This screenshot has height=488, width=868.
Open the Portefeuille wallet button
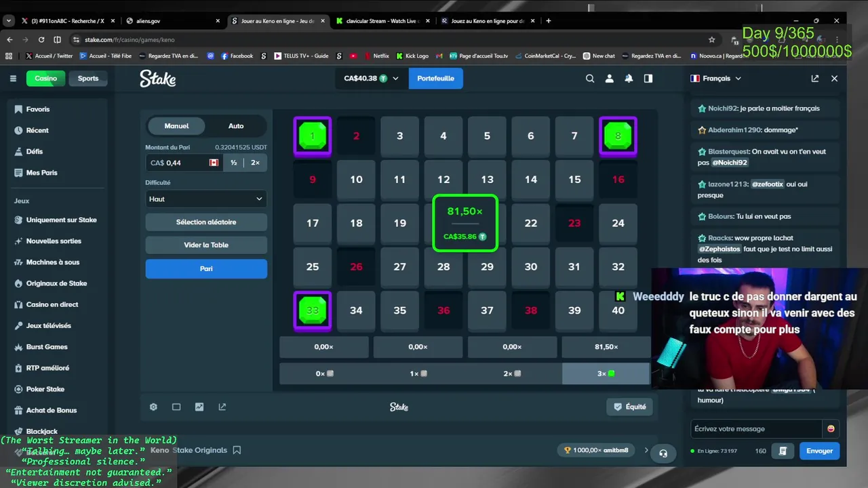tap(436, 79)
